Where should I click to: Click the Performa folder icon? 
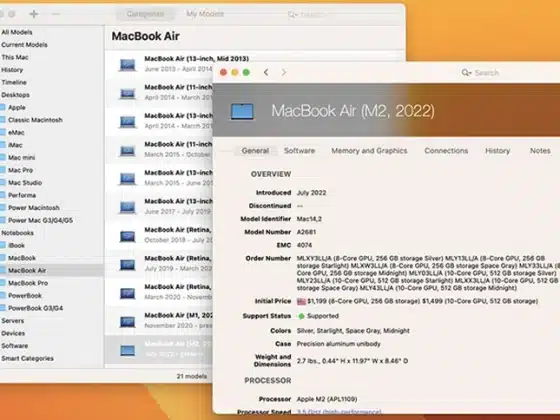pyautogui.click(x=2, y=195)
